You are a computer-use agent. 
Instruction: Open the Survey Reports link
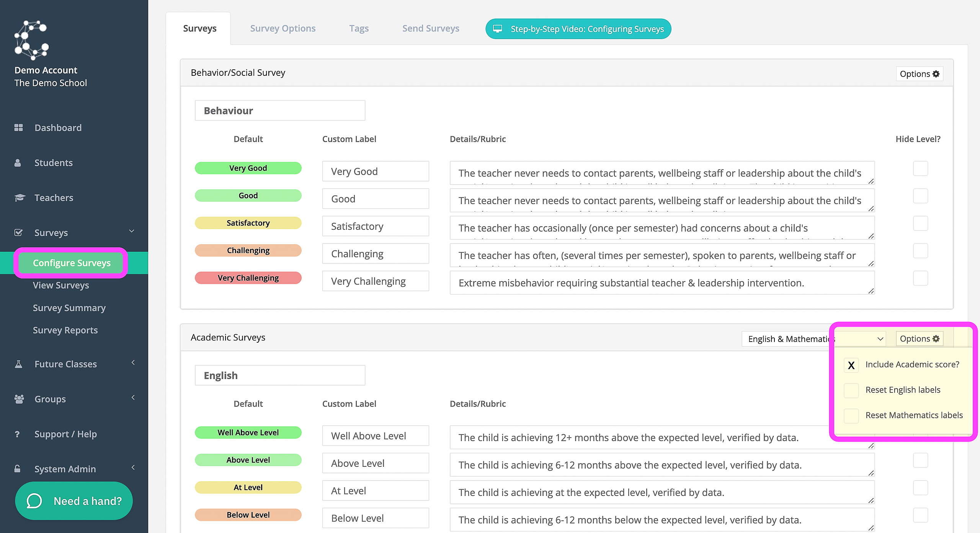point(65,330)
